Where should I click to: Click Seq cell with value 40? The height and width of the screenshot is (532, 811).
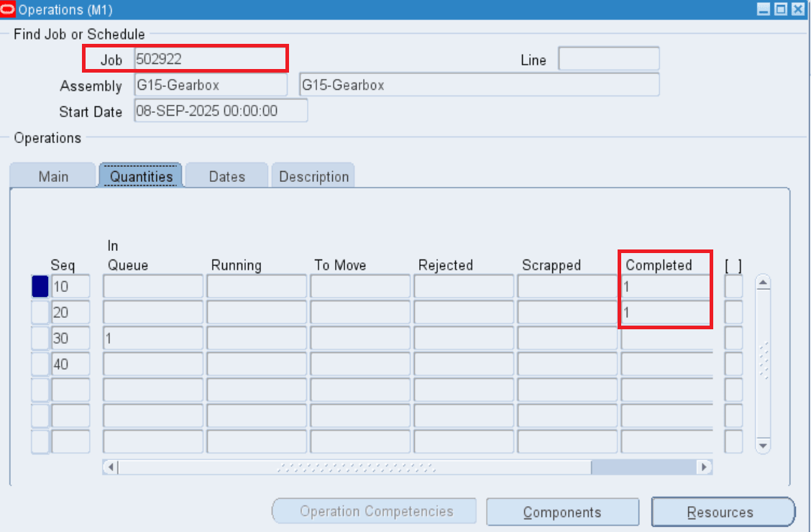pos(70,364)
